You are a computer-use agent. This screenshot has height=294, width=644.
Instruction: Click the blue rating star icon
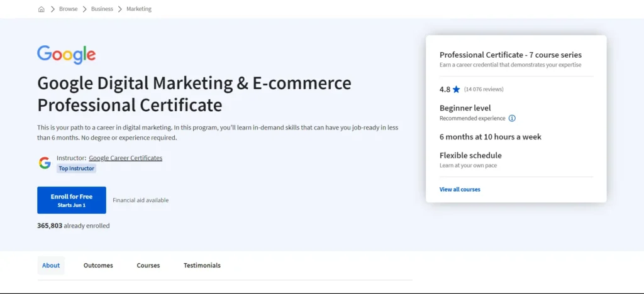coord(457,89)
